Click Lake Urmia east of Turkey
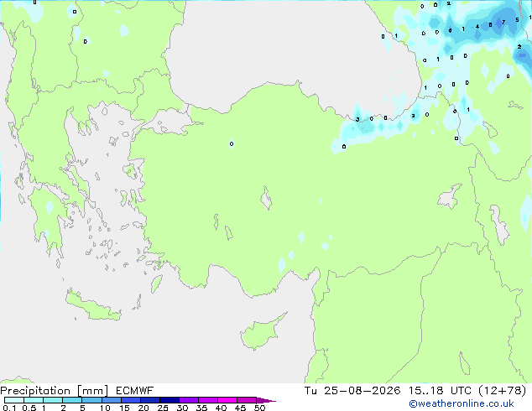 pyautogui.click(x=500, y=225)
